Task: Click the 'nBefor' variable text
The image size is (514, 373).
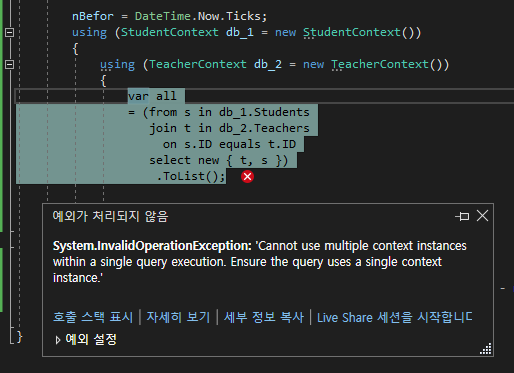Action: pyautogui.click(x=93, y=16)
